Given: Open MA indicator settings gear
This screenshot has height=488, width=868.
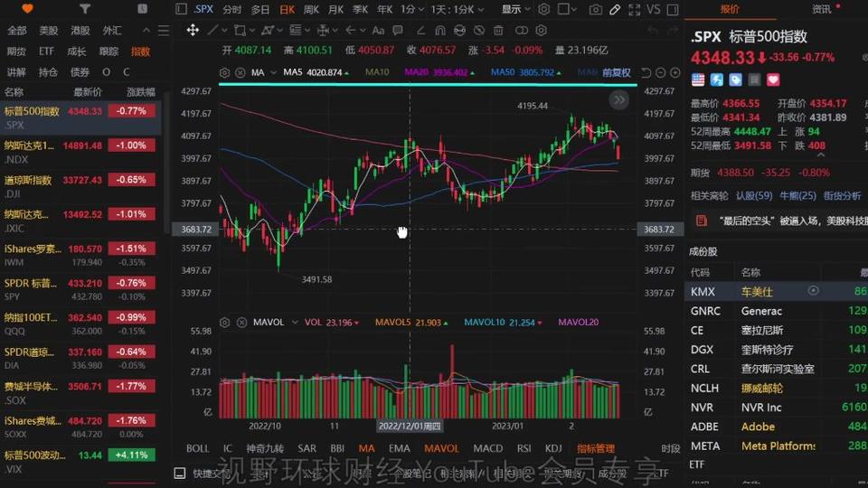Looking at the screenshot, I should click(224, 72).
